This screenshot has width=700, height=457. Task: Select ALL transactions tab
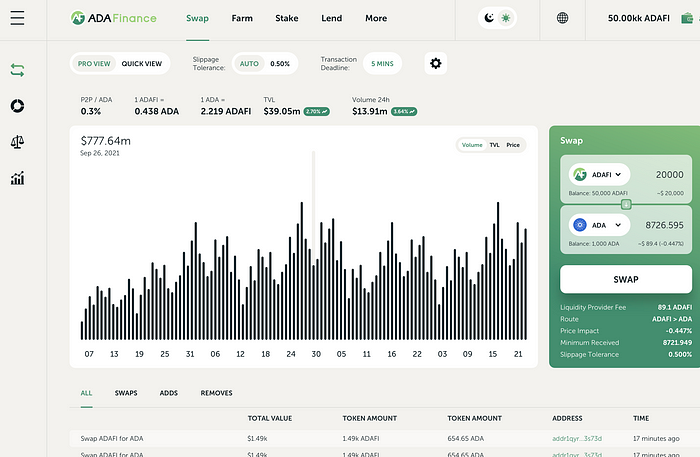tap(86, 393)
